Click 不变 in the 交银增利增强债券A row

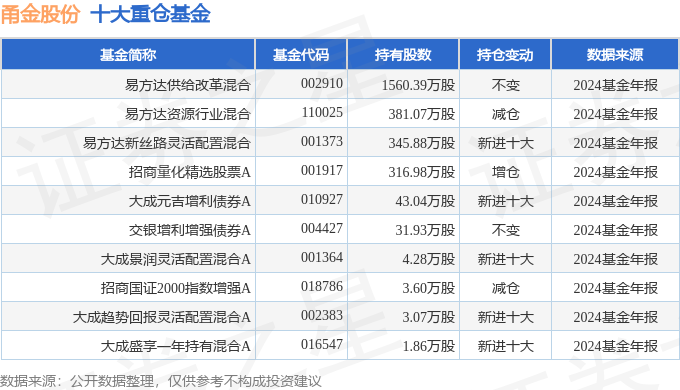tap(505, 230)
